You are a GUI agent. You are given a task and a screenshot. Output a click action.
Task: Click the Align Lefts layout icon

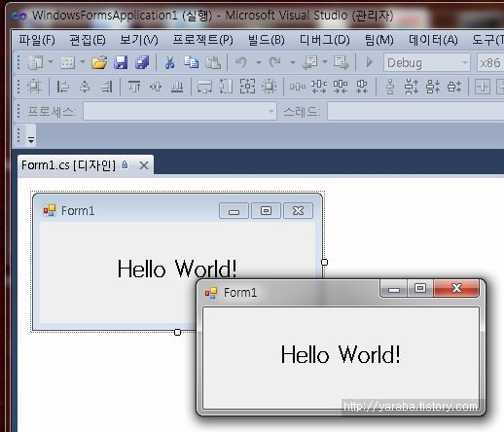[x=62, y=87]
